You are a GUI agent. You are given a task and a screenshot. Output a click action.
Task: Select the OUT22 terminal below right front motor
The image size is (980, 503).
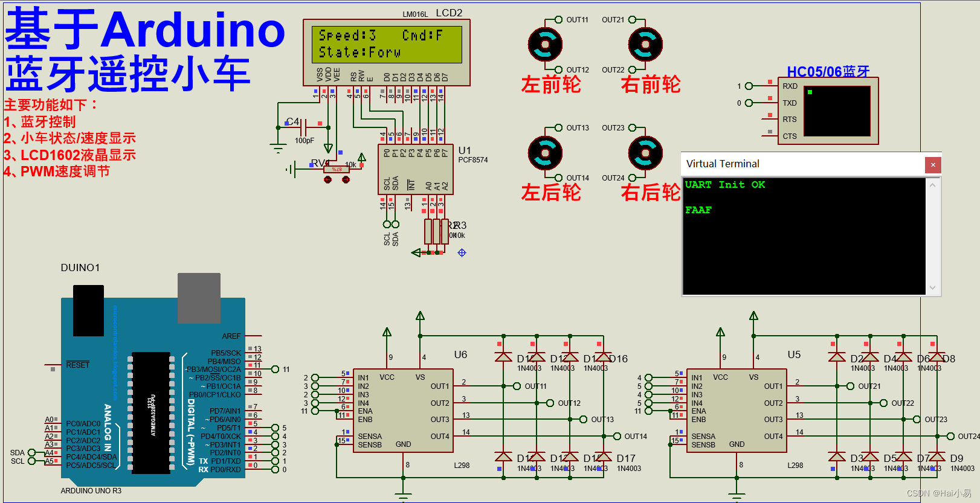click(x=633, y=70)
